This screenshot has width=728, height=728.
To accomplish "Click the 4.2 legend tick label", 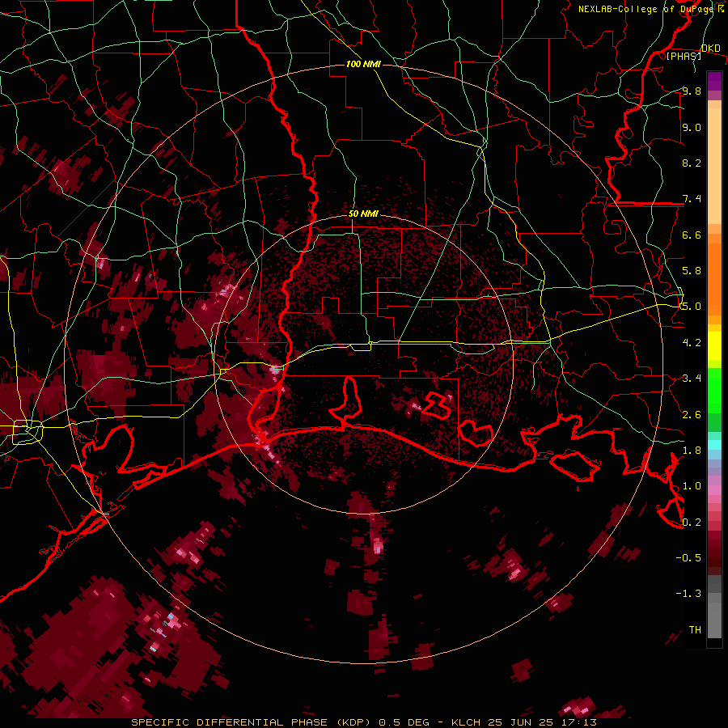I will point(692,343).
